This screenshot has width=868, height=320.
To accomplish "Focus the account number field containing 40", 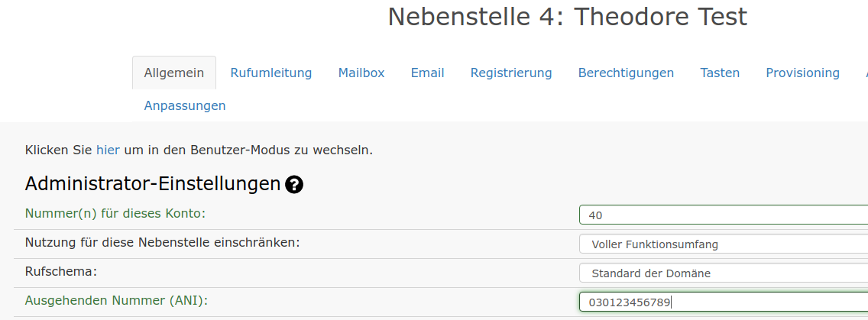I will [x=723, y=215].
